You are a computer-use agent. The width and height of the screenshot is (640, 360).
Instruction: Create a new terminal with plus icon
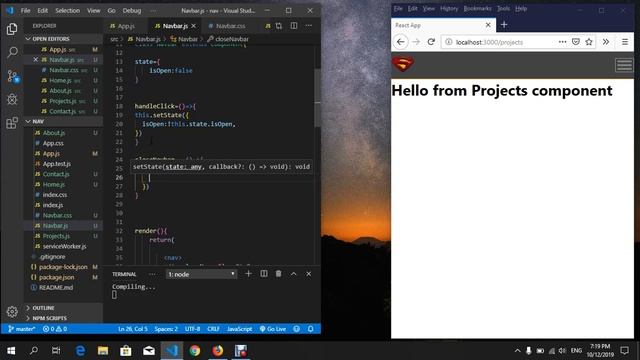248,274
